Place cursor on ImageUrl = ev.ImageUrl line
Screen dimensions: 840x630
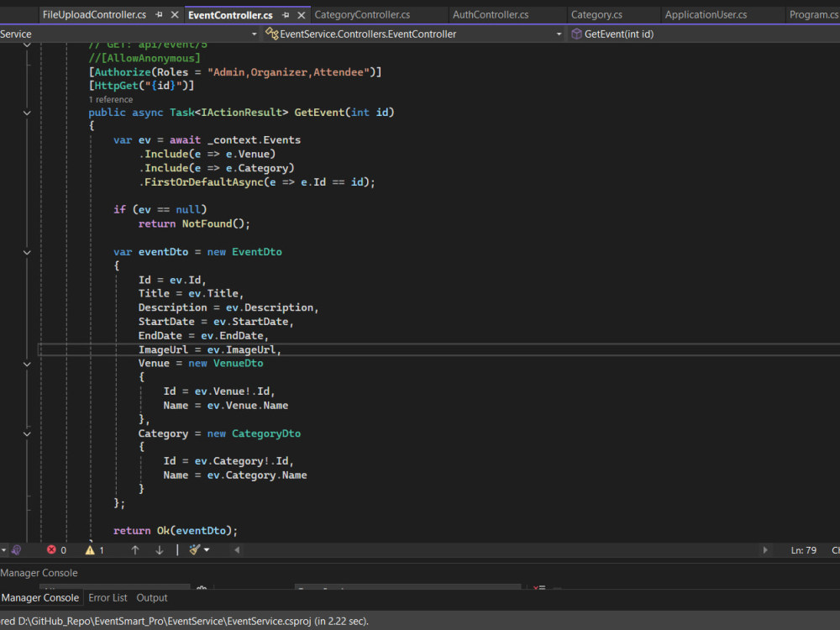pyautogui.click(x=209, y=349)
